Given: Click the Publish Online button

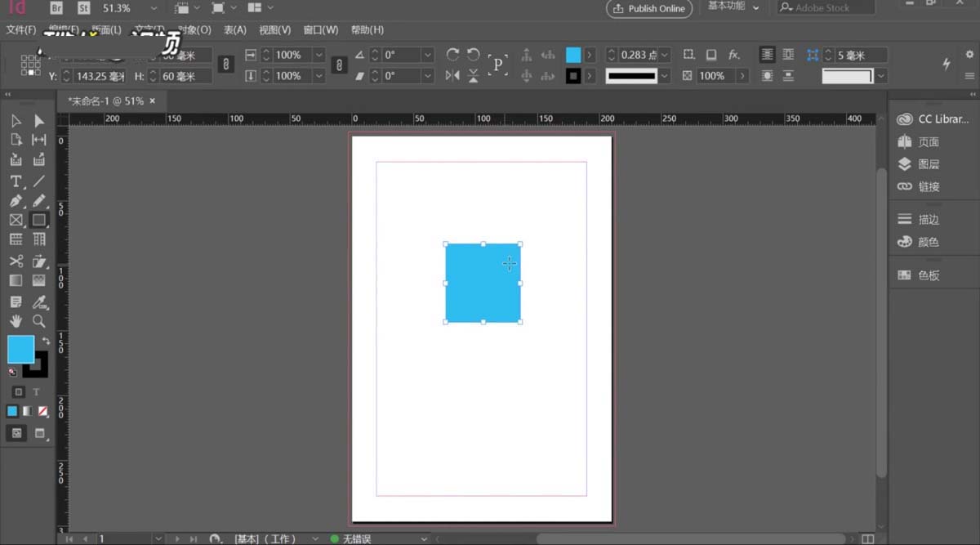Looking at the screenshot, I should [648, 9].
